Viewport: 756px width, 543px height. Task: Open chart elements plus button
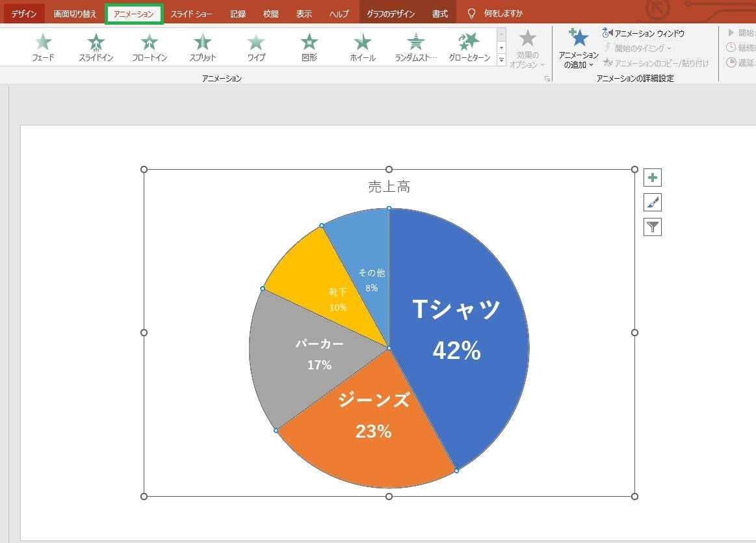tap(653, 178)
